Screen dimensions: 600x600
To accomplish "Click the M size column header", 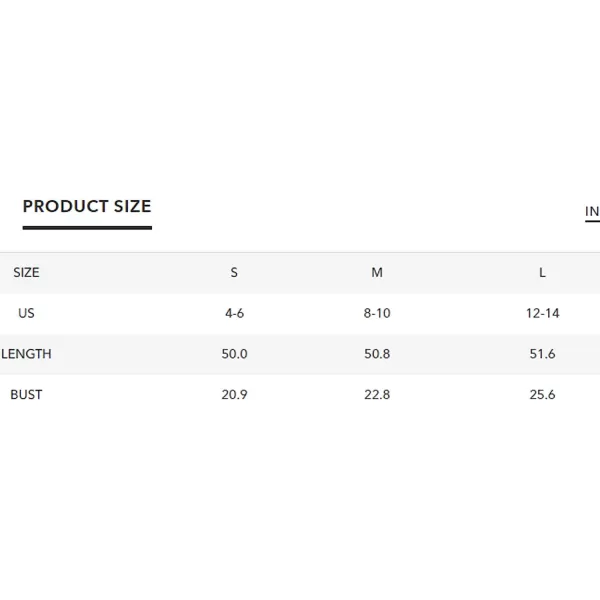I will coord(377,272).
